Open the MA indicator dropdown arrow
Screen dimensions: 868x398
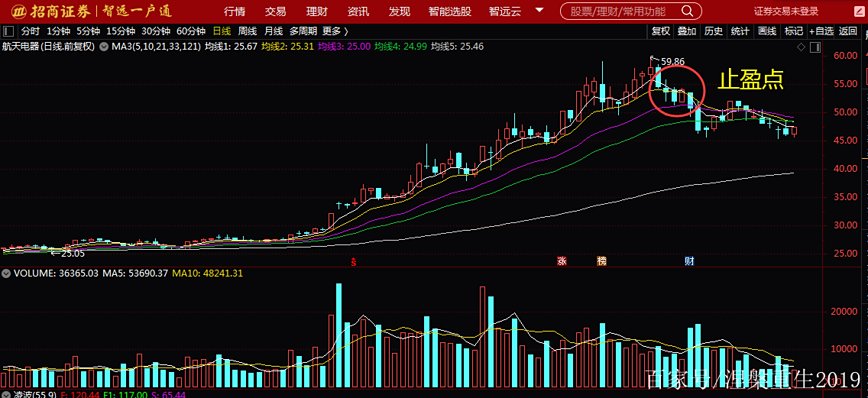(x=104, y=47)
